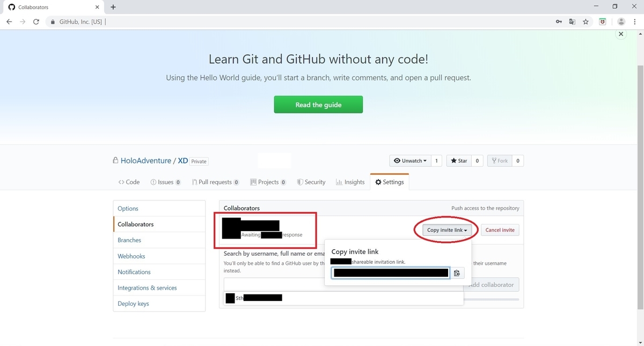
Task: Open Branches in settings sidebar
Action: pyautogui.click(x=159, y=240)
